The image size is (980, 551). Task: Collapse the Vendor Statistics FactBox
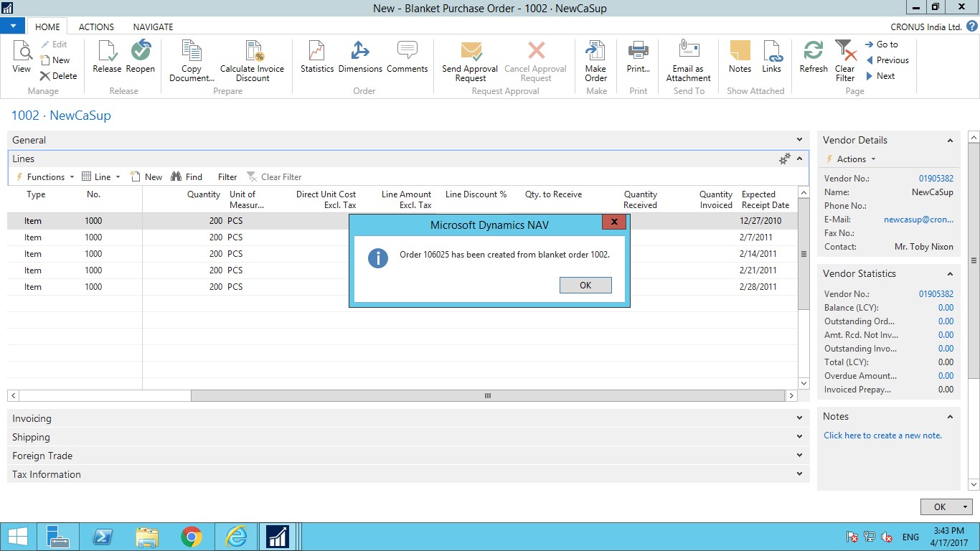pos(950,274)
